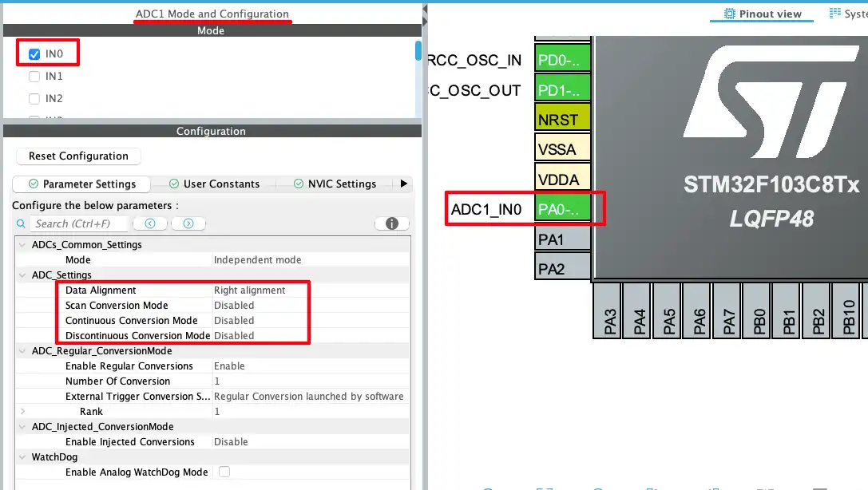
Task: Select pin PD0 on the chip
Action: [x=562, y=60]
